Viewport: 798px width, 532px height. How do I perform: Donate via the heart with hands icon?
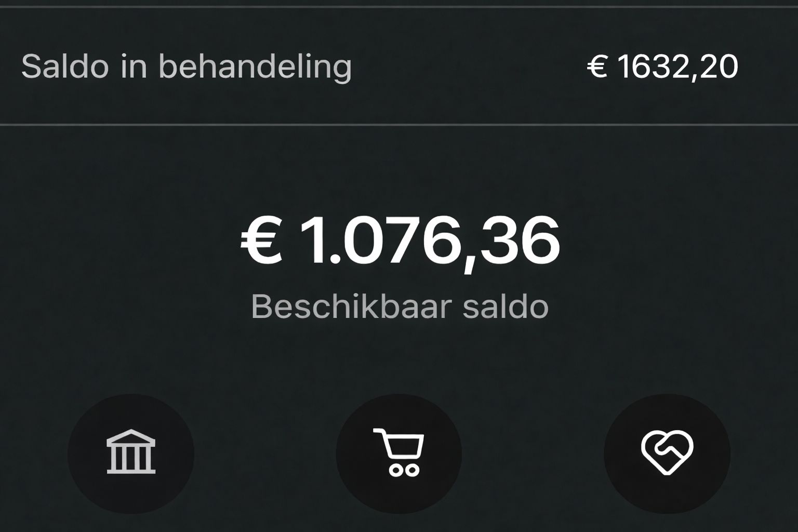pos(667,453)
